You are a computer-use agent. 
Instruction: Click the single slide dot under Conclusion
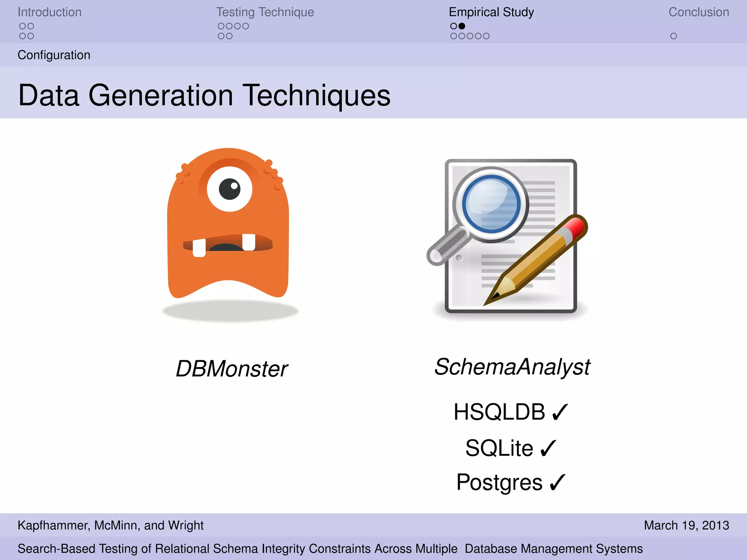673,36
